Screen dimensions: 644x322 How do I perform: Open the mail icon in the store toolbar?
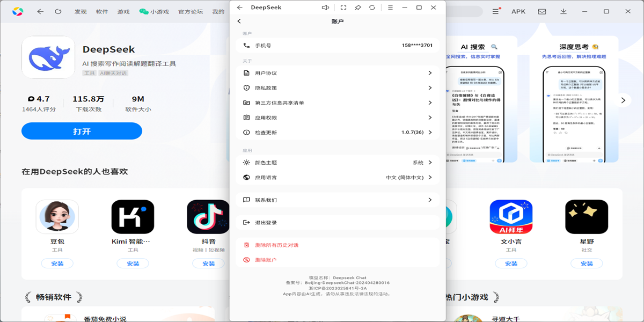(541, 11)
